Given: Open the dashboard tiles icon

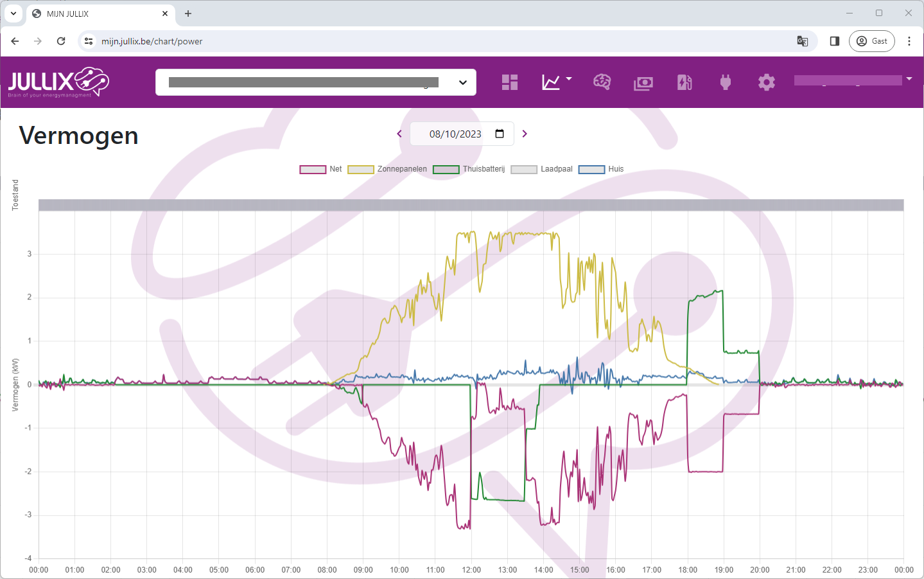Looking at the screenshot, I should 510,82.
